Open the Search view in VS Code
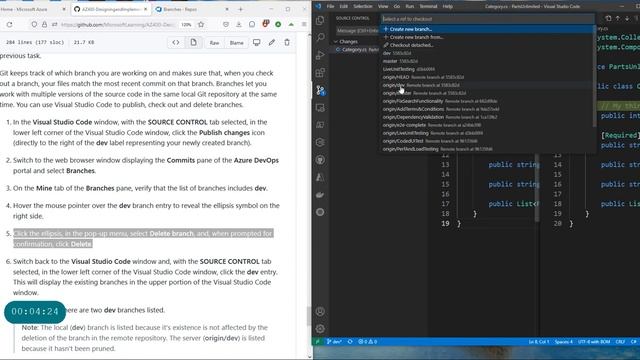The height and width of the screenshot is (360, 640). (x=320, y=37)
